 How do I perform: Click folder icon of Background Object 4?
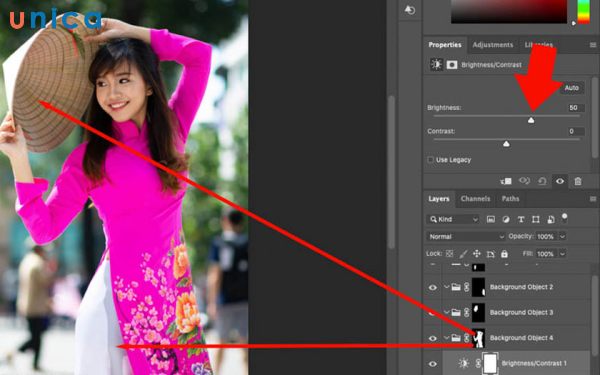coord(456,338)
